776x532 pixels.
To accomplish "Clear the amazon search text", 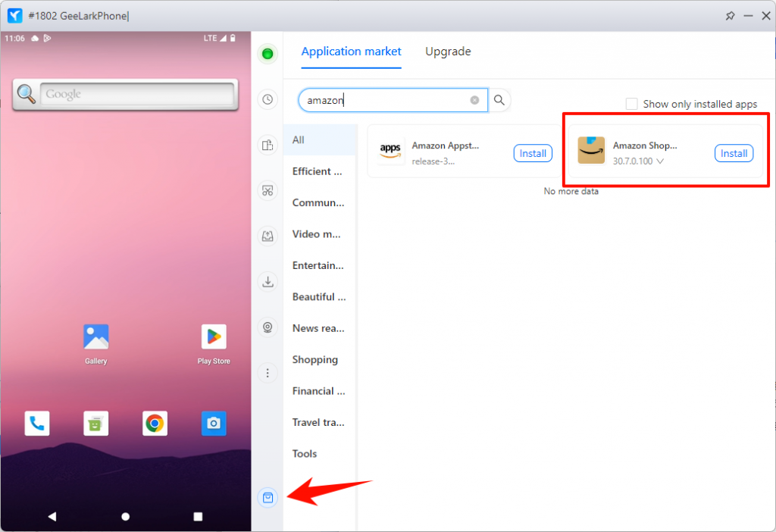I will click(474, 100).
